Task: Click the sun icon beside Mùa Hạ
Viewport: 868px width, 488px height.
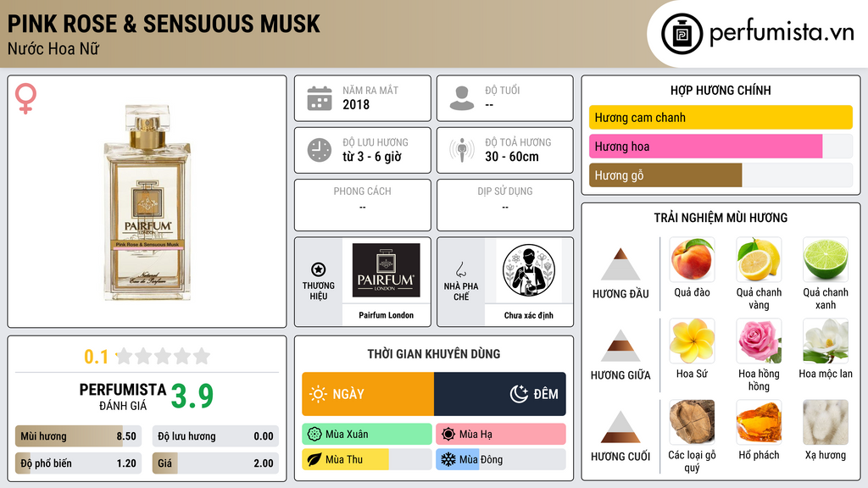Action: coord(448,435)
